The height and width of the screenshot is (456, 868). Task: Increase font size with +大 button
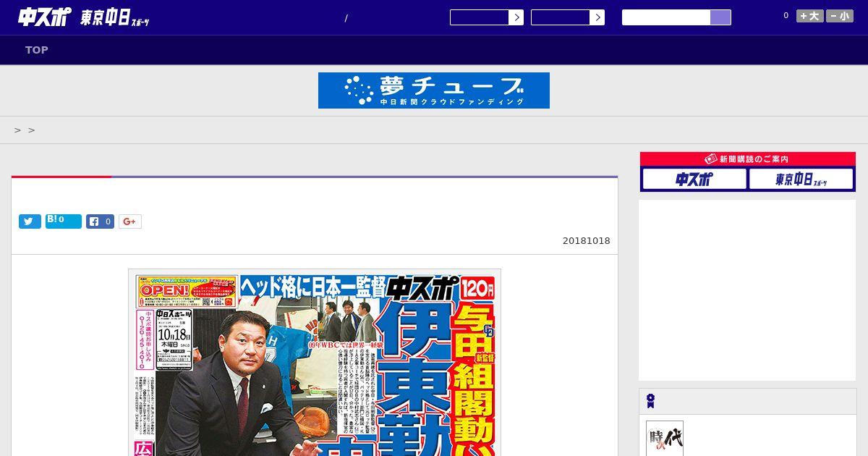point(810,16)
